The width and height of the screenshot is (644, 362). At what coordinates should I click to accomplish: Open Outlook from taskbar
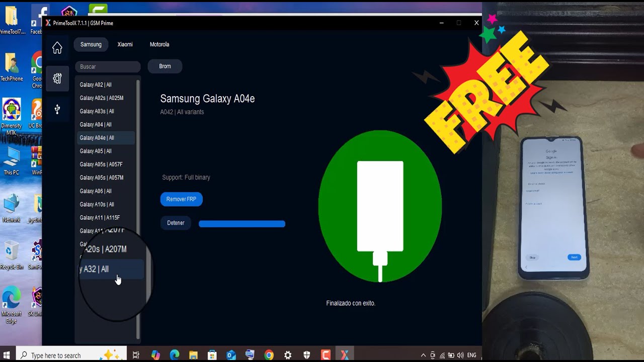pyautogui.click(x=231, y=355)
